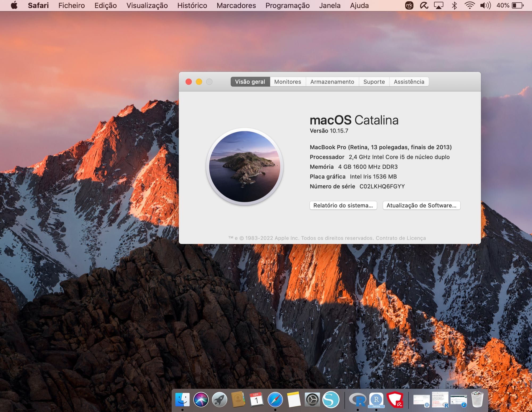Open the Trash in the Dock
Viewport: 532px width, 412px height.
click(477, 399)
